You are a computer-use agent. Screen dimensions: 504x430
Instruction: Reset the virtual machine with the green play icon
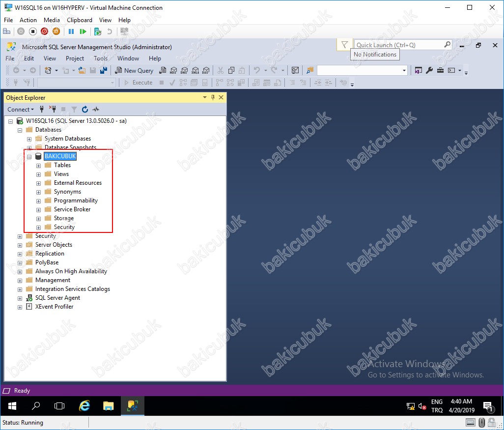(83, 31)
